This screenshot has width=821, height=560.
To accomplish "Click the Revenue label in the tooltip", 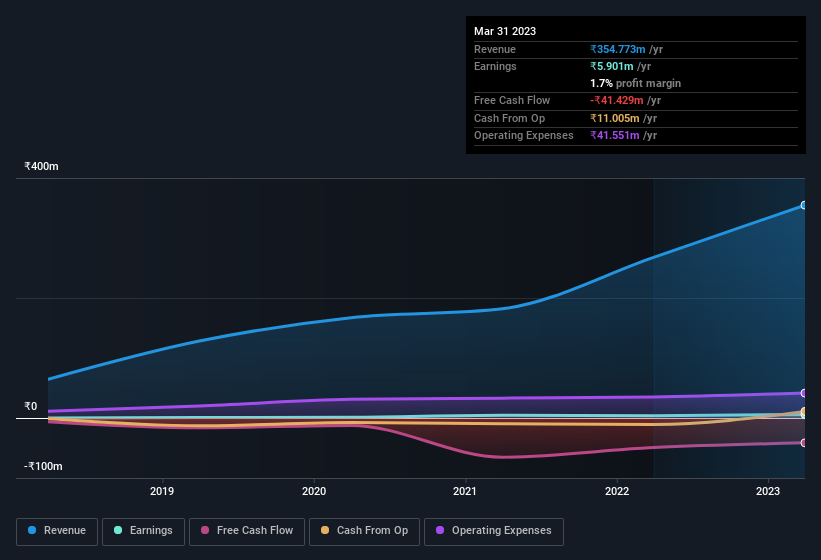I will pos(495,49).
